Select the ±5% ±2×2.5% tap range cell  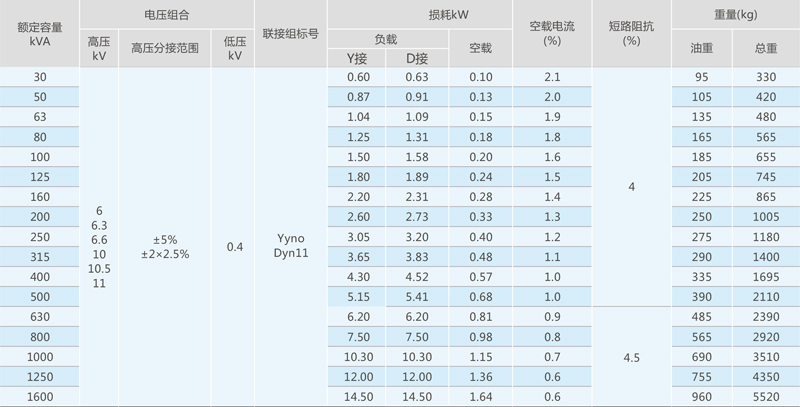(x=166, y=246)
